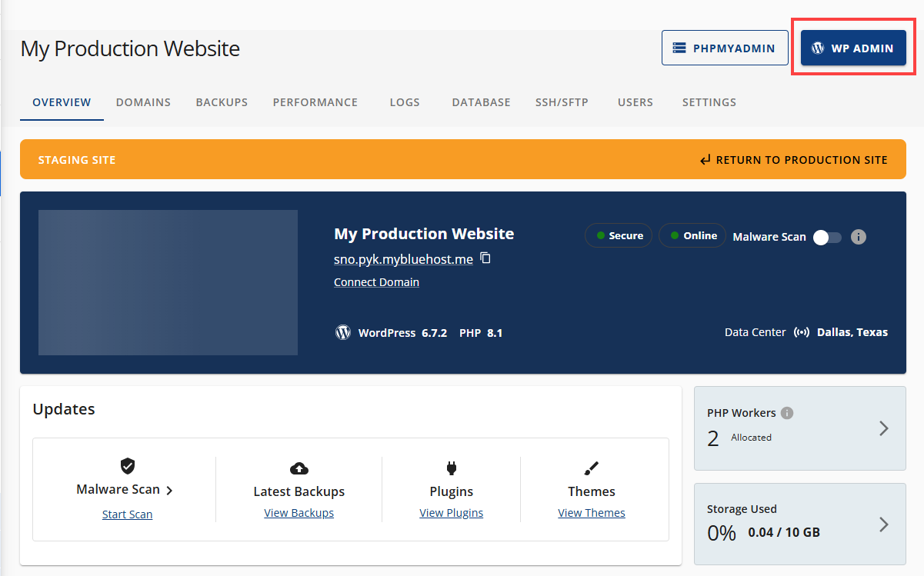The height and width of the screenshot is (576, 924).
Task: Open View Plugins link
Action: pyautogui.click(x=451, y=513)
